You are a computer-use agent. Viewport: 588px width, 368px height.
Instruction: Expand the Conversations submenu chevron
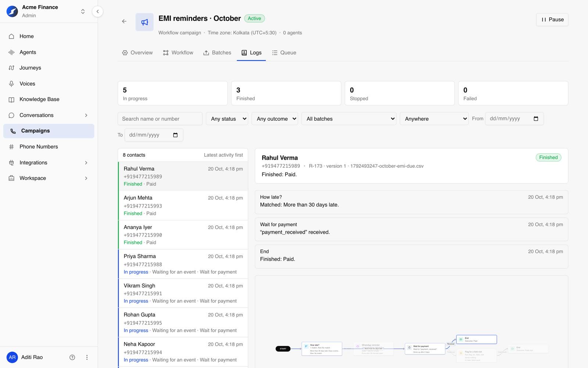86,115
